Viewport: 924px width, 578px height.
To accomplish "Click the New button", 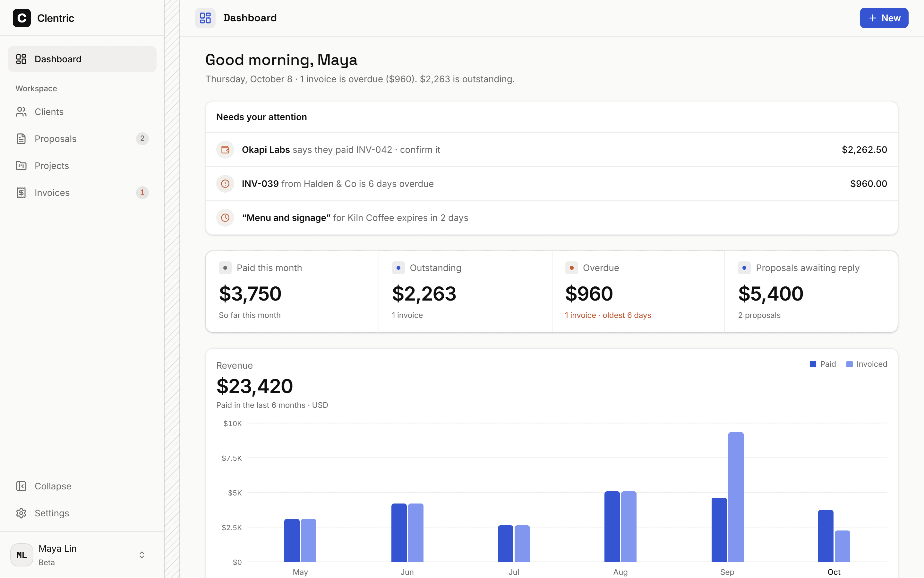I will tap(884, 18).
